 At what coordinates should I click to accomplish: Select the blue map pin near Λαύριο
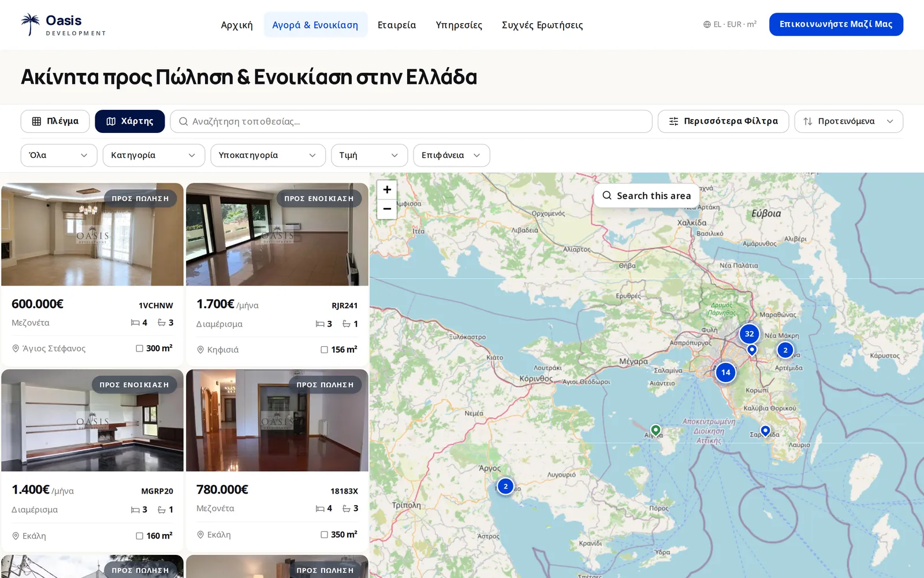click(x=765, y=431)
